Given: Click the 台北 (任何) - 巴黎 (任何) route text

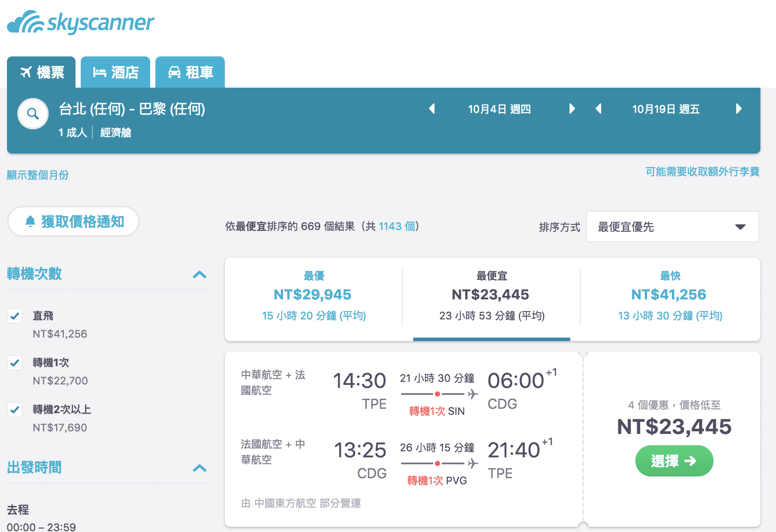Looking at the screenshot, I should pyautogui.click(x=132, y=108).
